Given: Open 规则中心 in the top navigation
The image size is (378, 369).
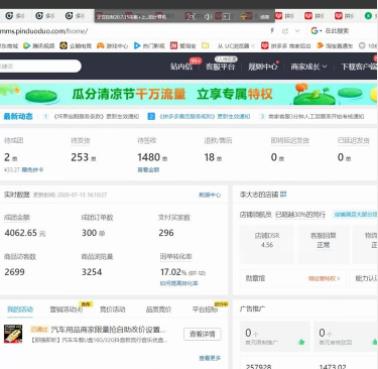Looking at the screenshot, I should 262,67.
